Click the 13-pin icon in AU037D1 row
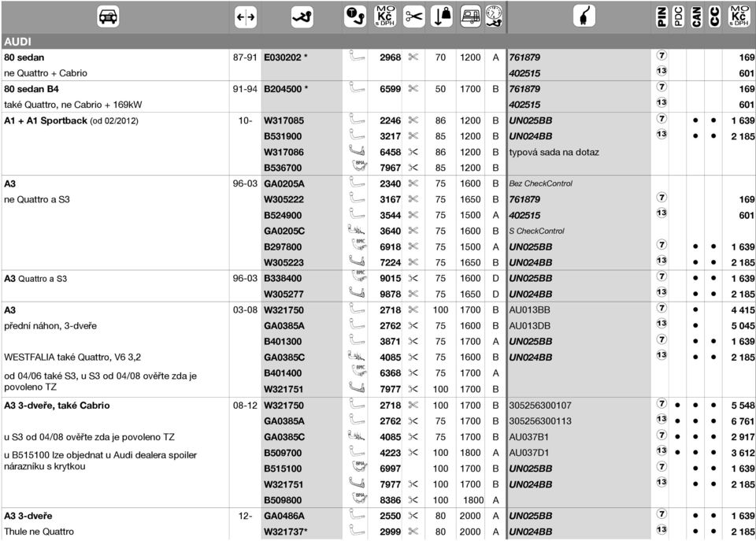Image resolution: width=756 pixels, height=541 pixels. tap(661, 450)
